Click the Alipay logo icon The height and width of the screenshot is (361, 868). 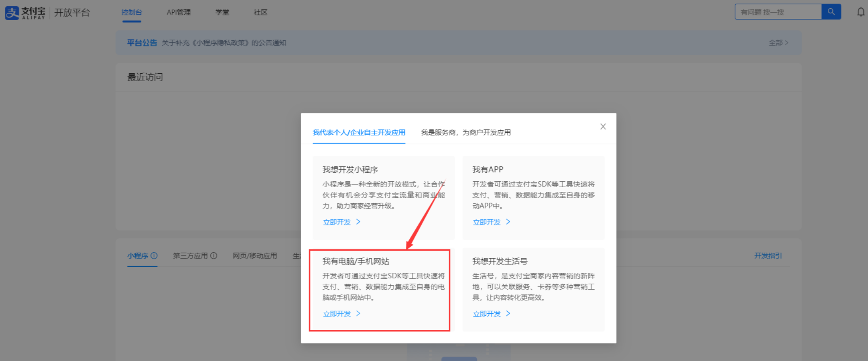click(12, 12)
